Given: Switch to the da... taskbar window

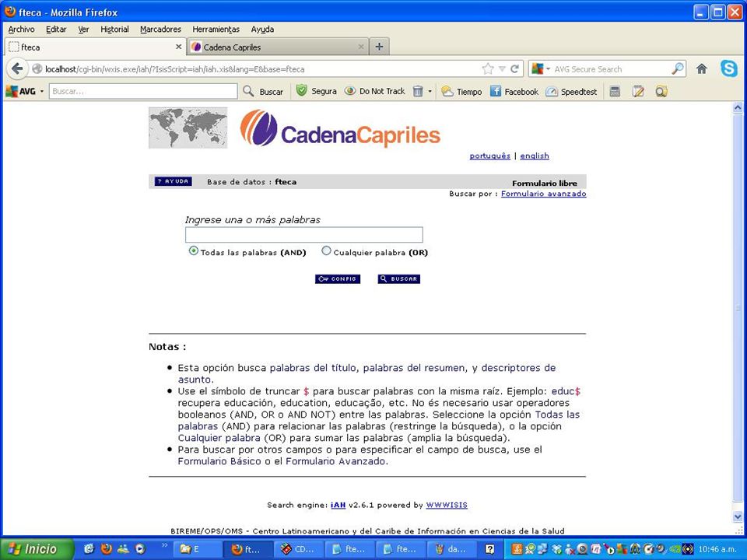Looking at the screenshot, I should point(451,548).
